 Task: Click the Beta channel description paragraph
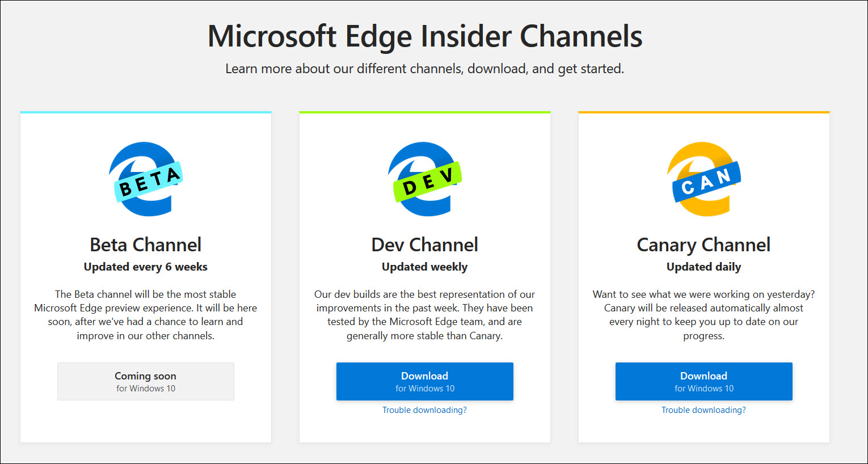(x=146, y=315)
